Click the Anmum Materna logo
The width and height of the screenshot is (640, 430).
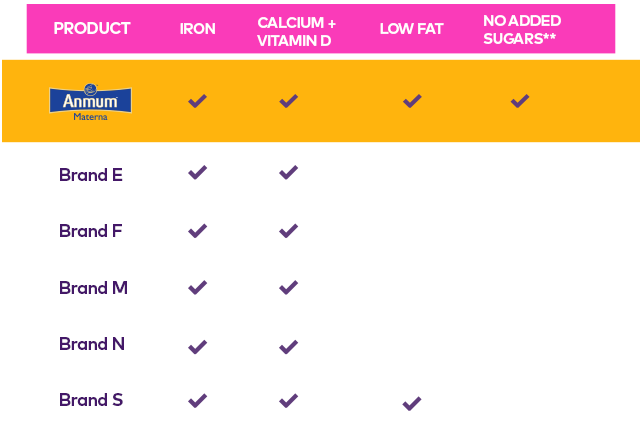pos(90,102)
